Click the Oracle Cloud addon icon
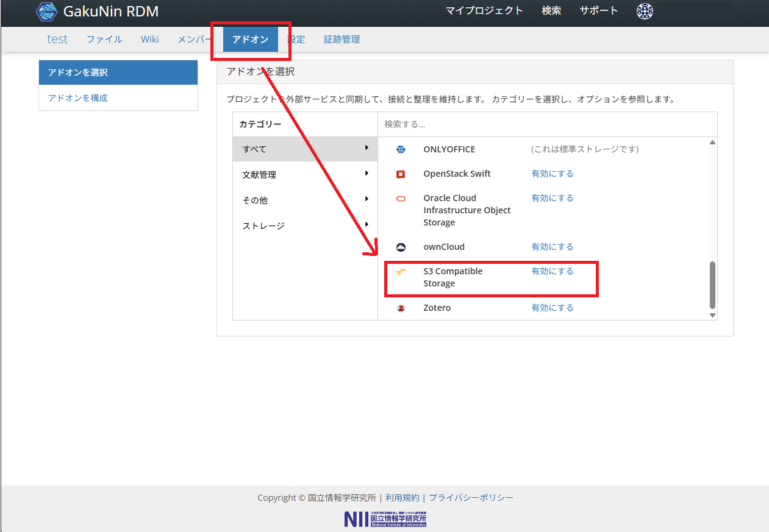769x532 pixels. (x=401, y=199)
